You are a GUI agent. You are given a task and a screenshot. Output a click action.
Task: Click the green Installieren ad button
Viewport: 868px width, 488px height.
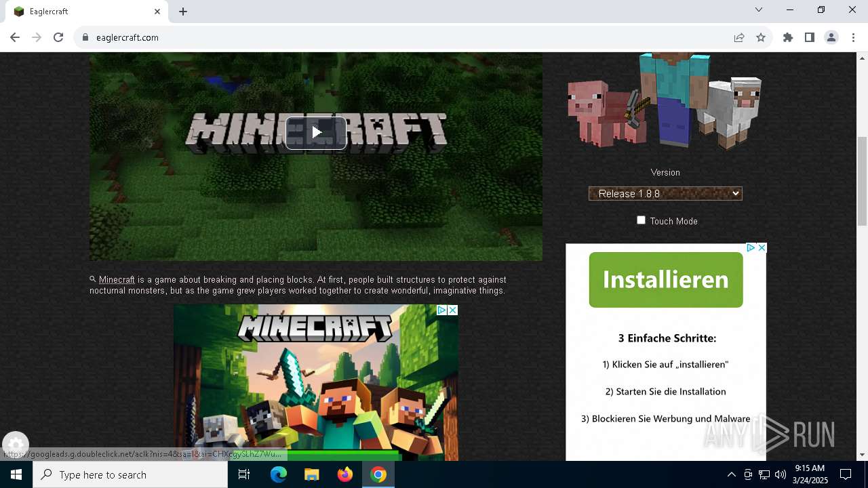click(666, 280)
